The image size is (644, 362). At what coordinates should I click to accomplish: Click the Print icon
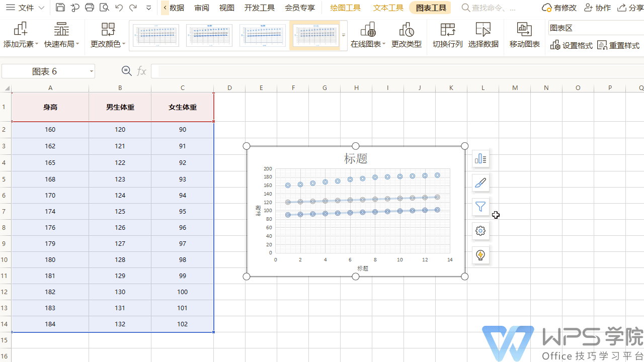coord(90,8)
